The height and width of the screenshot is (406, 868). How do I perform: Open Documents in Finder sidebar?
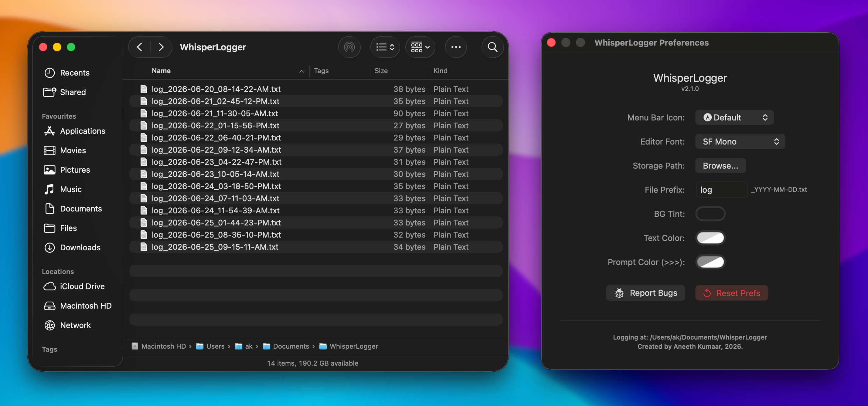[73, 209]
